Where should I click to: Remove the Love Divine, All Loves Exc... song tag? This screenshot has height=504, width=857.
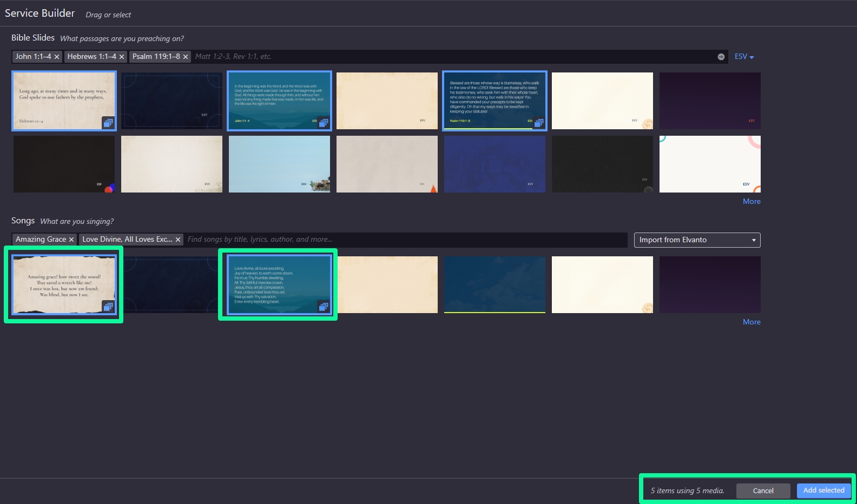[x=177, y=240]
